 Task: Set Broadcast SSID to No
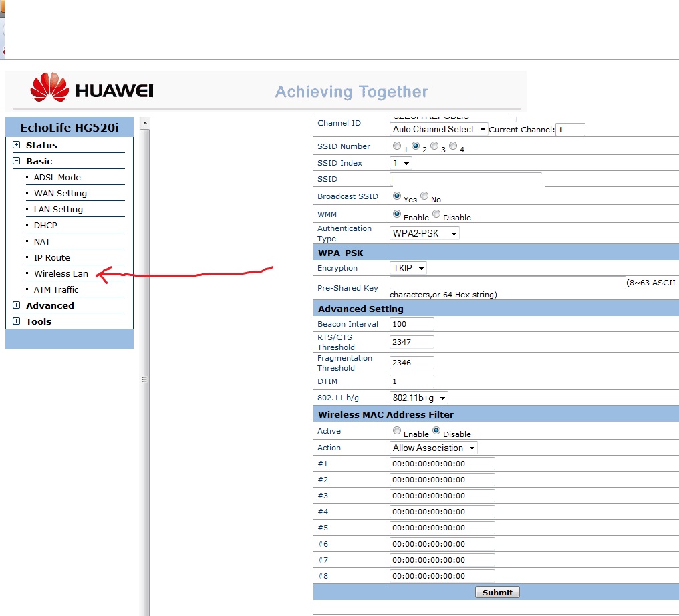(x=424, y=196)
